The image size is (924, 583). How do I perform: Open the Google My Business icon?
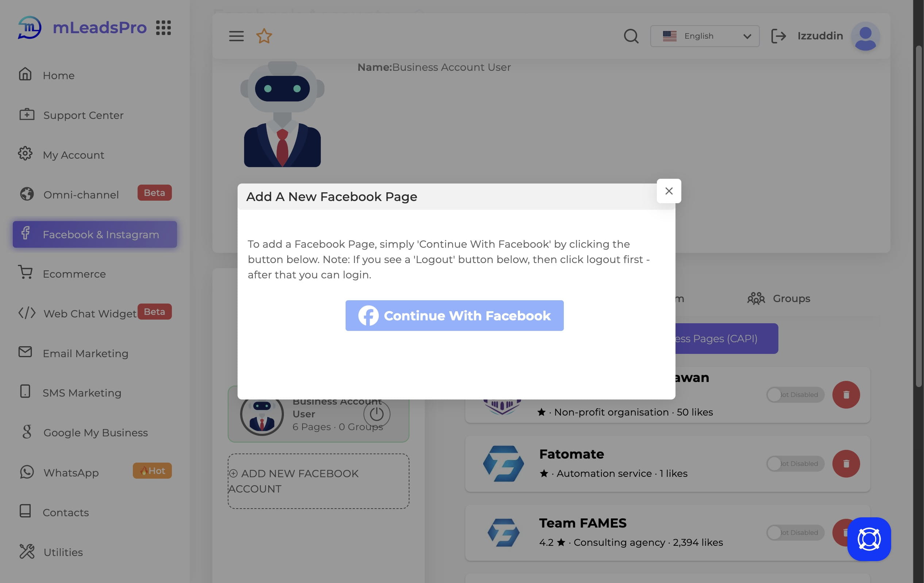coord(25,432)
